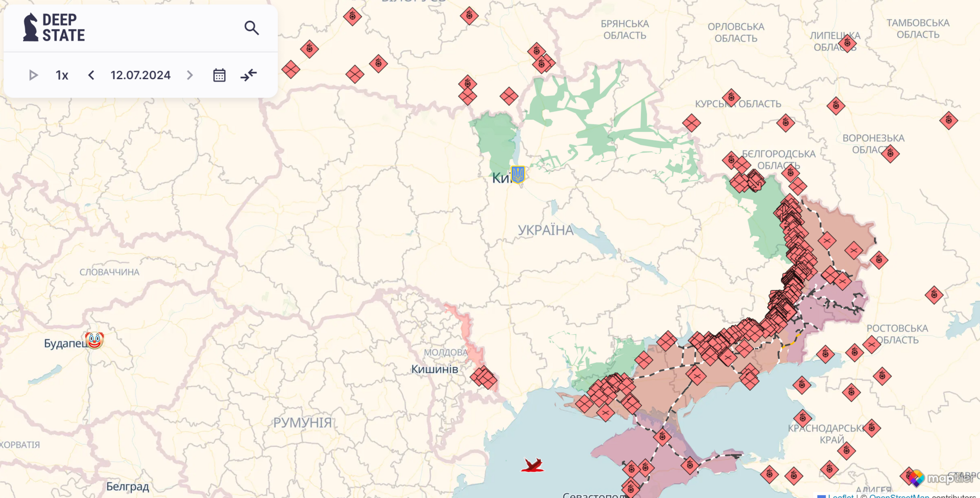Advance to the next date with right chevron
Image resolution: width=980 pixels, height=498 pixels.
pos(190,75)
